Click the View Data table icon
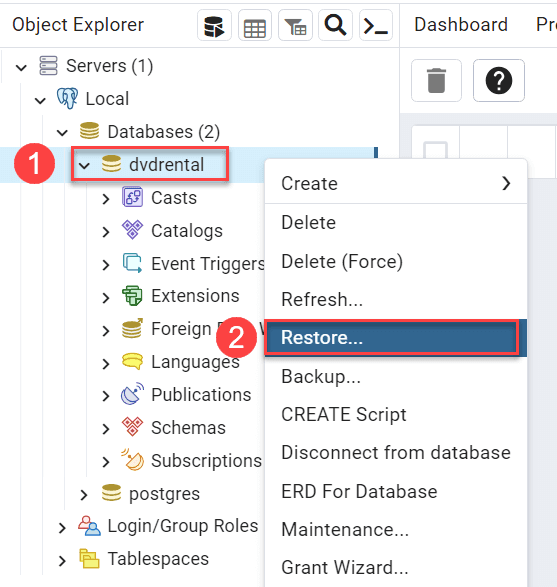This screenshot has height=587, width=557. (255, 25)
